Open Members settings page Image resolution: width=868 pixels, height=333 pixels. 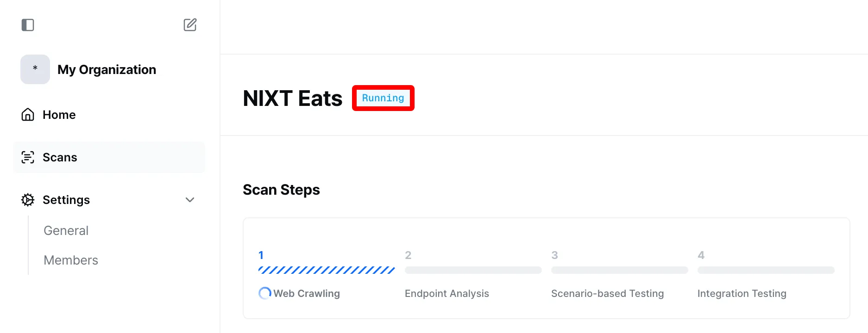pos(71,260)
